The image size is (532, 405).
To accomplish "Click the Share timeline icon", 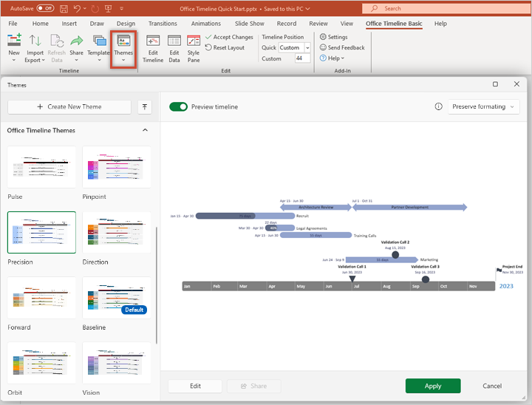I will (x=77, y=42).
